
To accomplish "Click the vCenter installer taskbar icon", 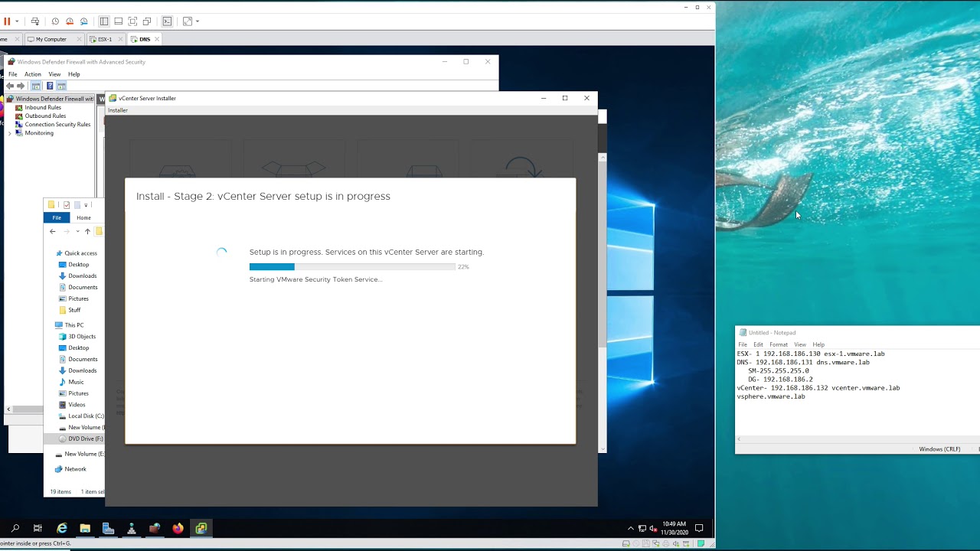I will coord(201,528).
